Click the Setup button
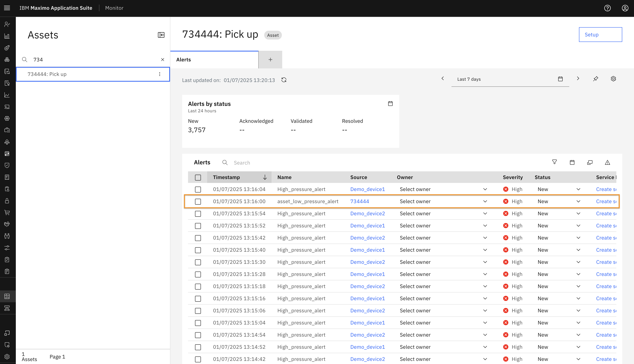This screenshot has height=364, width=634. coord(601,35)
